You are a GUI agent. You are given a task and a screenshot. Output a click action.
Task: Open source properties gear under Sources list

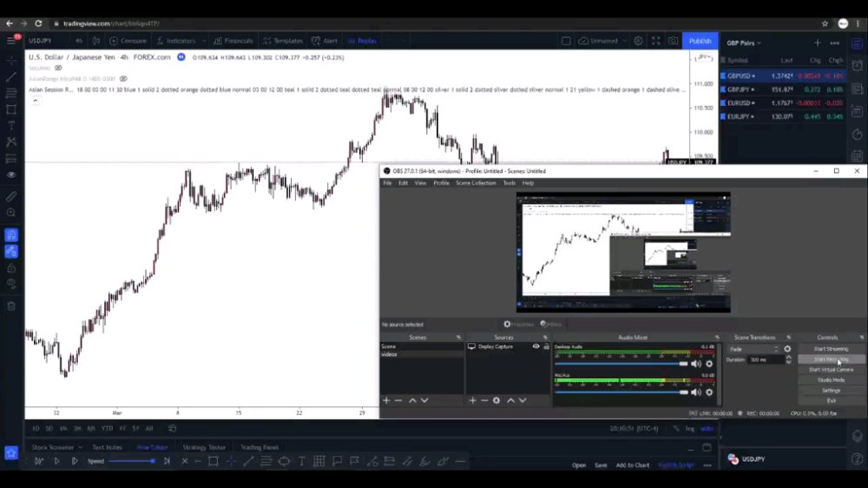[496, 400]
